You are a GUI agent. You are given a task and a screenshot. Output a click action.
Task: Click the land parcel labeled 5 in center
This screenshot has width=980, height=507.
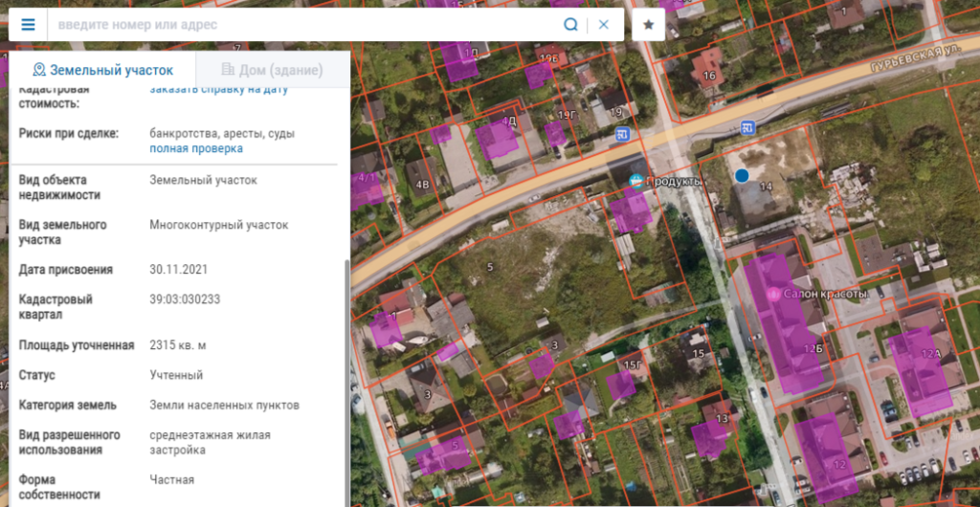pos(490,267)
